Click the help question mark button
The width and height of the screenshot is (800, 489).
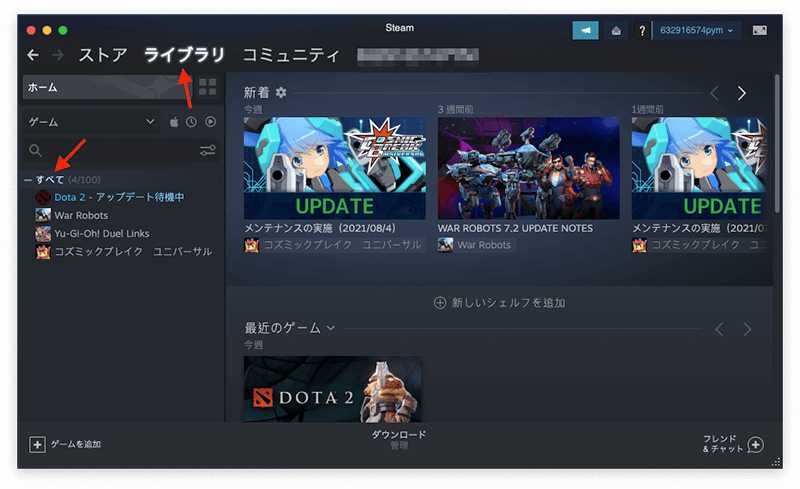pos(642,31)
